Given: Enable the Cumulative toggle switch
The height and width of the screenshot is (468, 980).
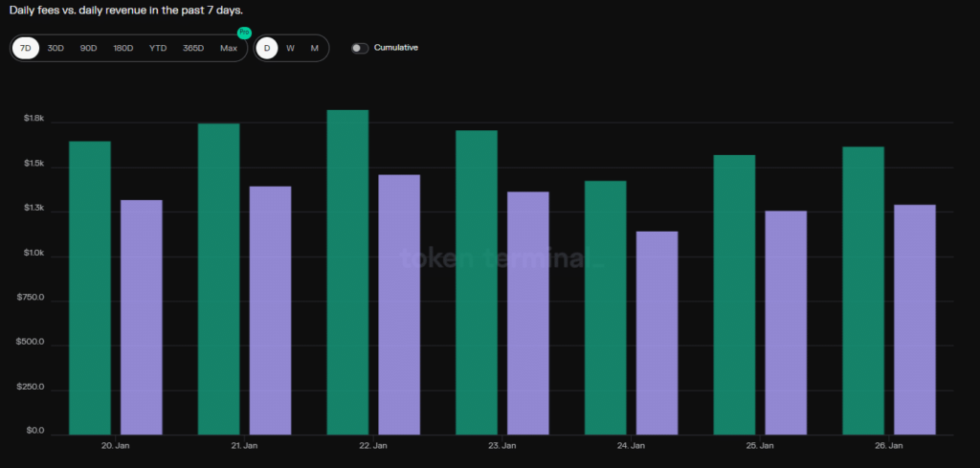Looking at the screenshot, I should (360, 48).
